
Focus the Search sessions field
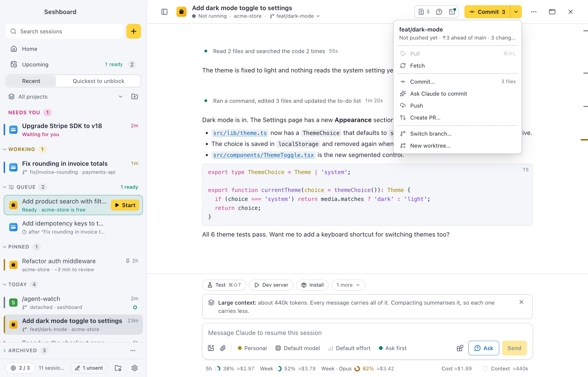pyautogui.click(x=65, y=31)
